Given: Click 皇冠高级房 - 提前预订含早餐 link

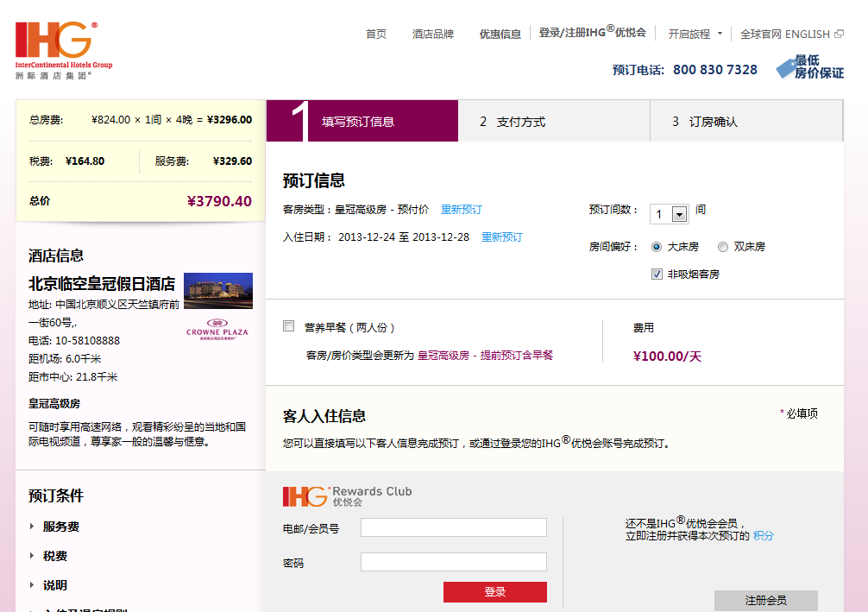Looking at the screenshot, I should click(486, 355).
